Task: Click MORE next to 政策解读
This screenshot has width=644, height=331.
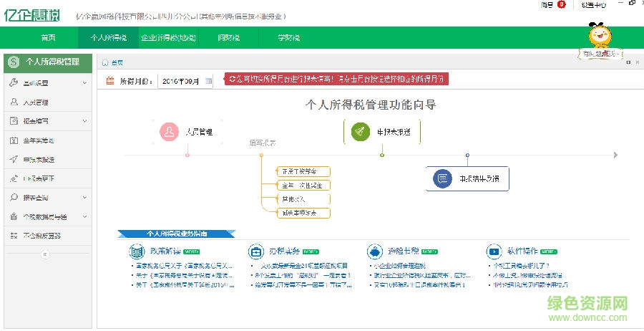Action: pyautogui.click(x=191, y=251)
